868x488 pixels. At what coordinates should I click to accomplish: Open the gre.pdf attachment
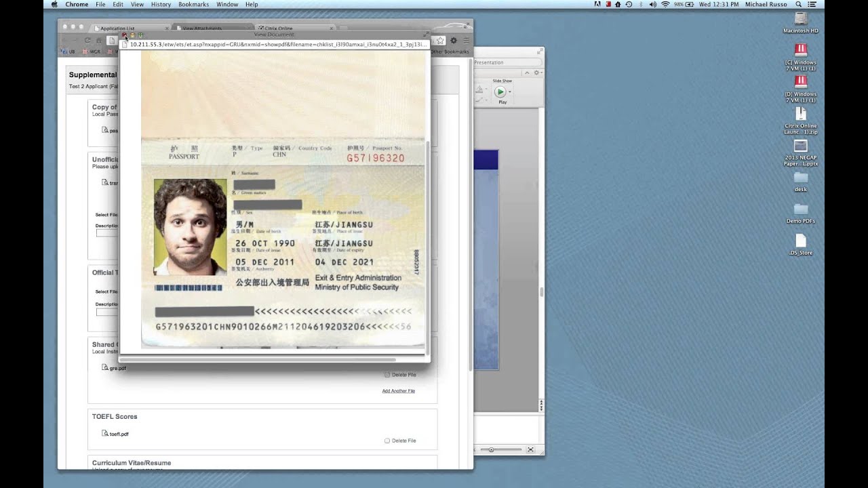tap(118, 368)
